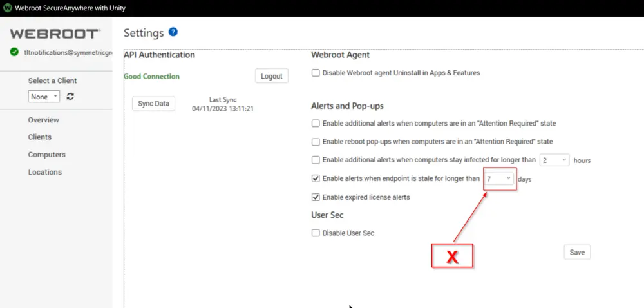Open Locations in the sidebar menu
The width and height of the screenshot is (644, 308).
click(45, 172)
